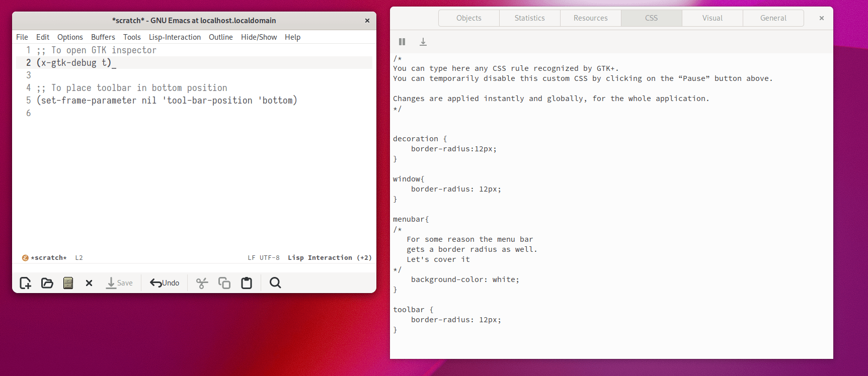868x376 pixels.
Task: Click the Paste clipboard icon
Action: [x=247, y=283]
